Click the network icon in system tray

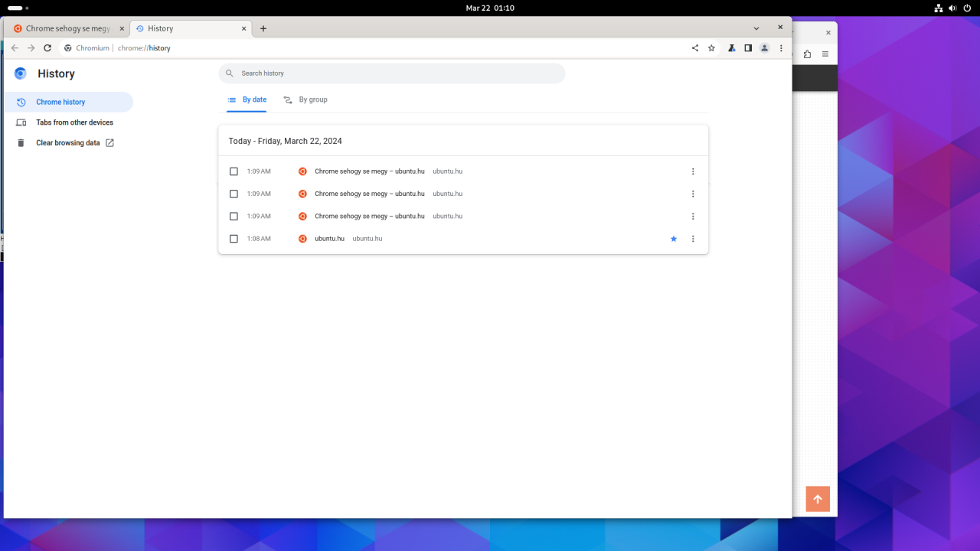pyautogui.click(x=939, y=8)
